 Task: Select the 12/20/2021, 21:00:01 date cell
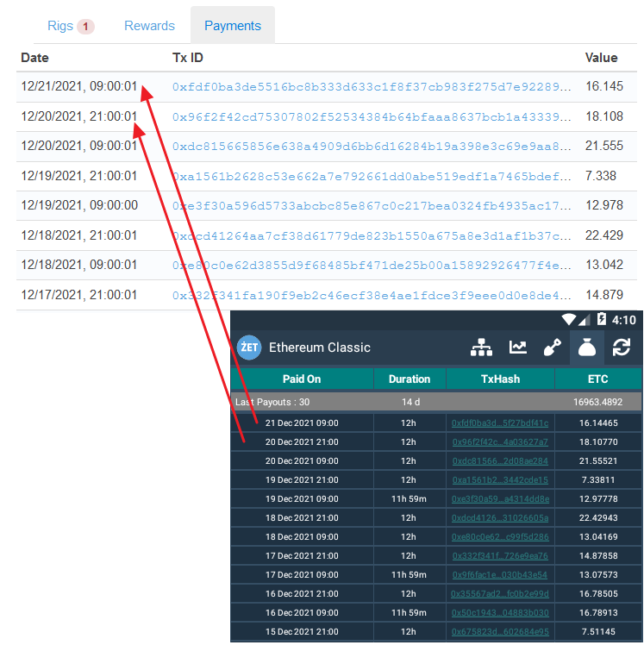79,116
